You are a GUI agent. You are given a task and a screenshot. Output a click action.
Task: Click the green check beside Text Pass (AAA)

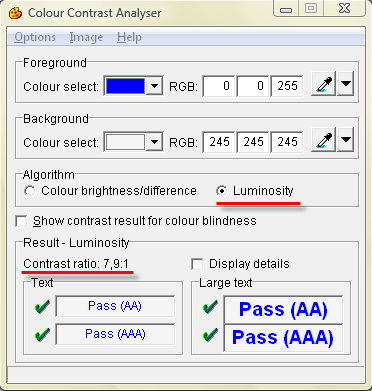click(x=42, y=334)
